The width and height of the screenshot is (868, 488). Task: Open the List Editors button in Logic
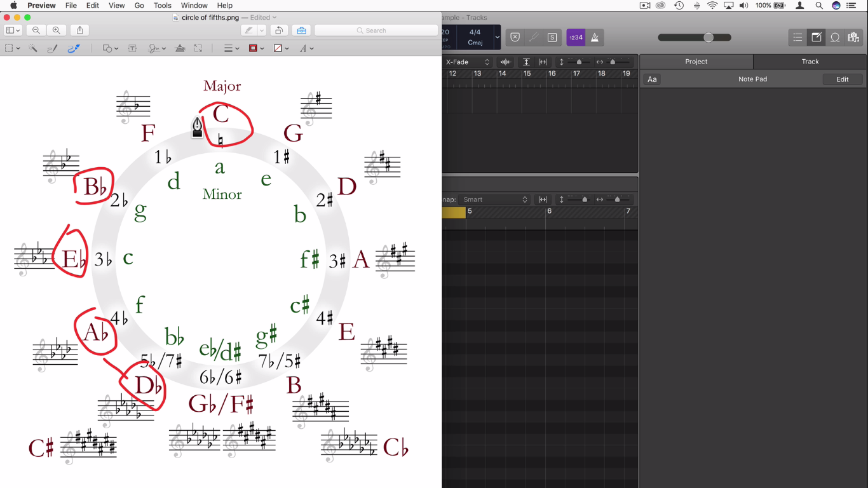tap(797, 37)
